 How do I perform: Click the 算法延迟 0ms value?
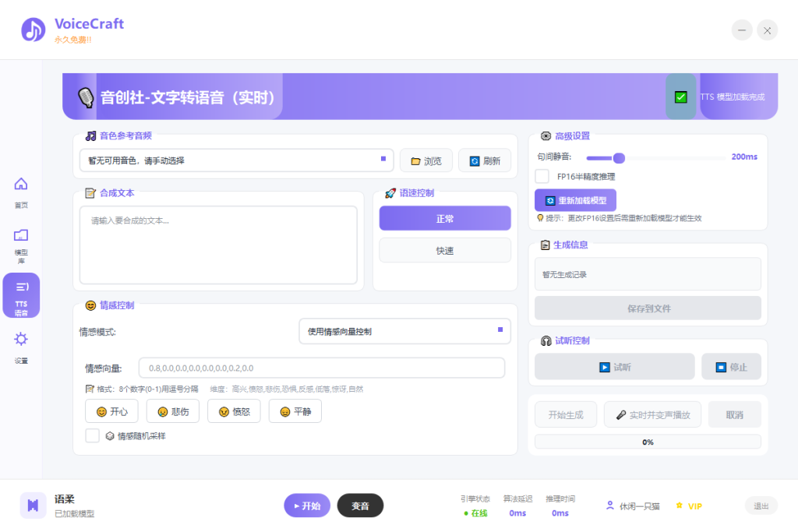point(517,513)
